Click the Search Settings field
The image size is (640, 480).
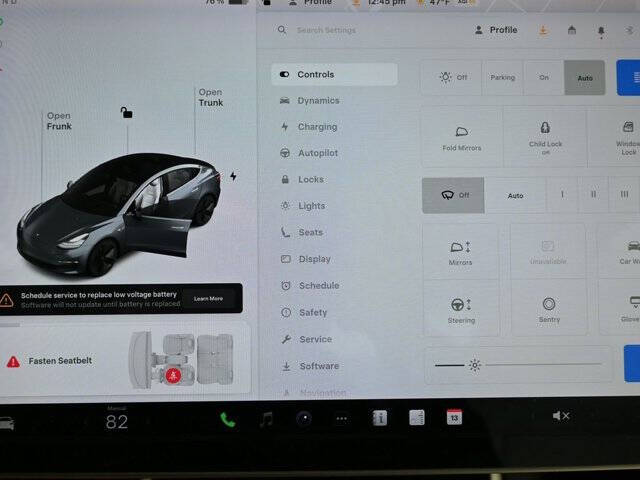327,30
